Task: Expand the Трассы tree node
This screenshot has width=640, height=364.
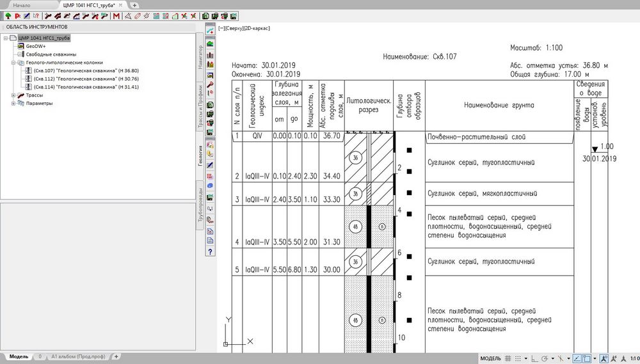Action: coord(13,95)
